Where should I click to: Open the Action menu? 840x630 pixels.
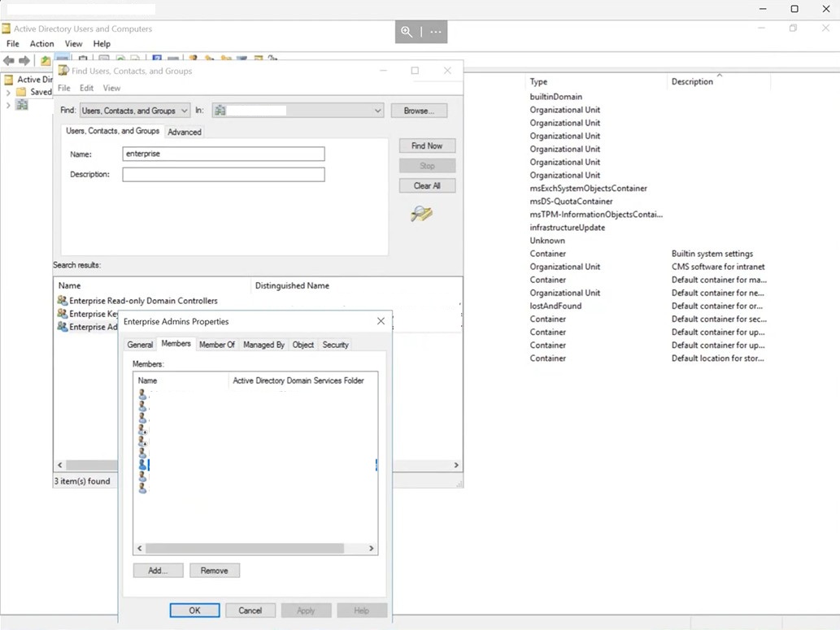[41, 43]
